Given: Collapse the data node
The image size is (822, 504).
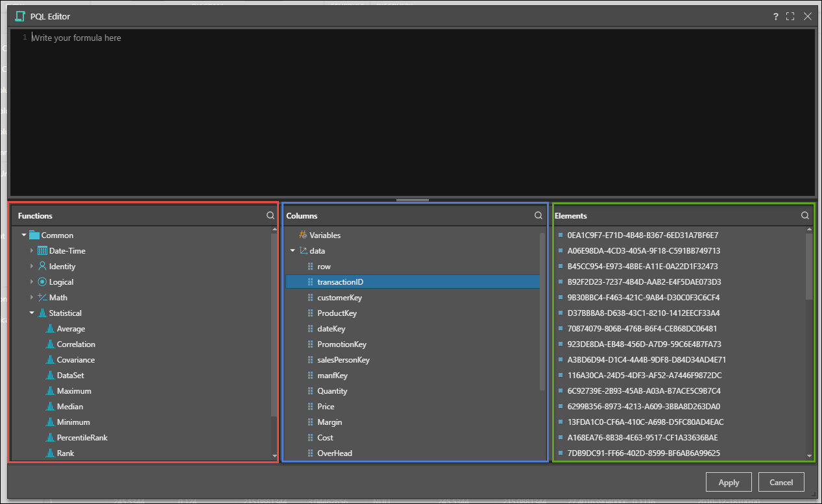Looking at the screenshot, I should [292, 250].
